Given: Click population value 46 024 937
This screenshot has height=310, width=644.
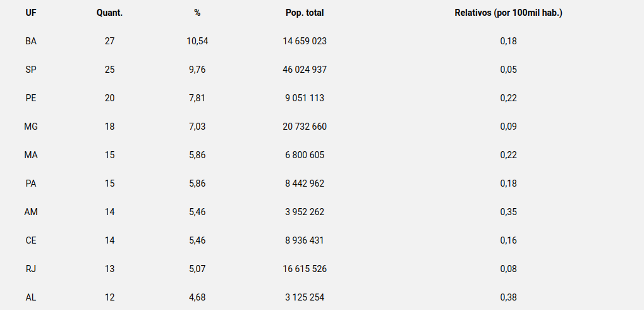Looking at the screenshot, I should click(305, 70).
